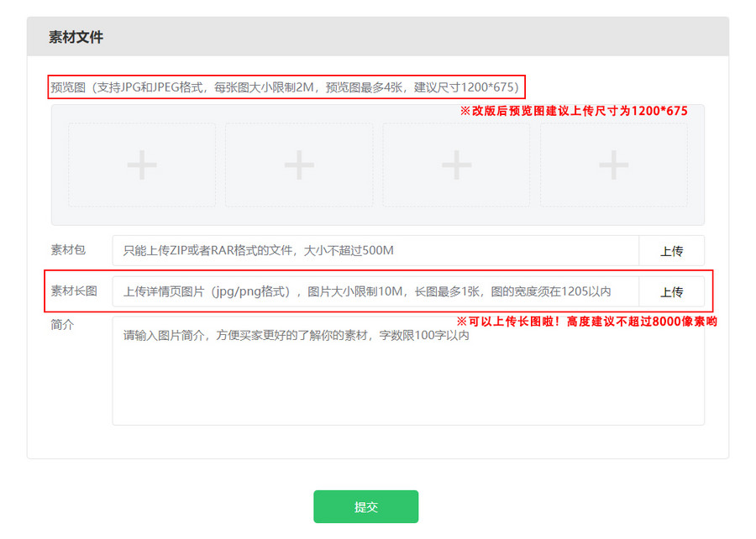Select the 素材长图 field label

(74, 290)
